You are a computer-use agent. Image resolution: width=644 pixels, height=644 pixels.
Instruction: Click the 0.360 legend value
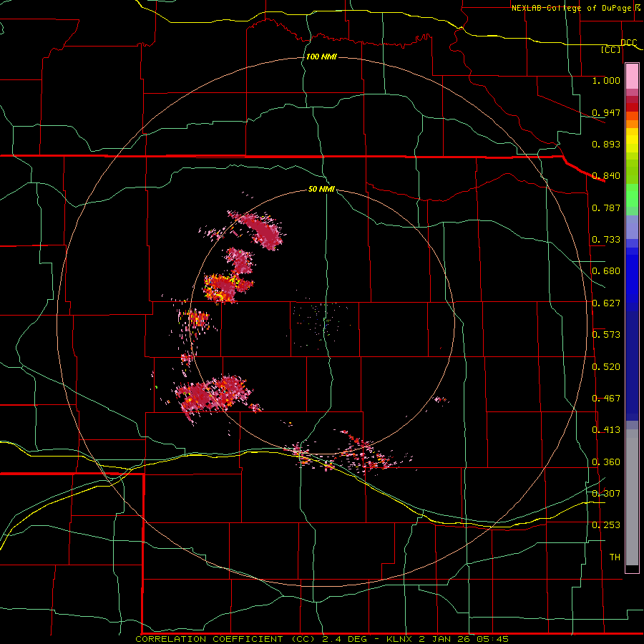click(606, 462)
